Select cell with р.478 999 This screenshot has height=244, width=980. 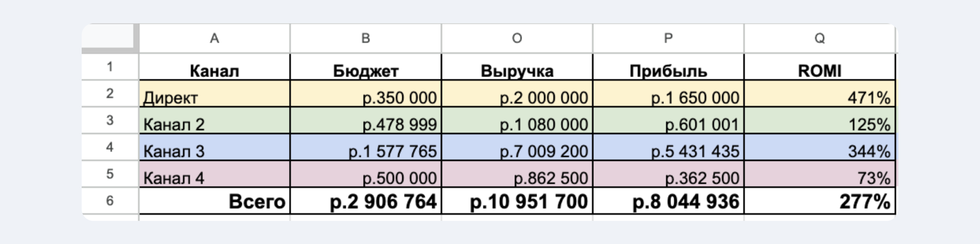point(366,121)
